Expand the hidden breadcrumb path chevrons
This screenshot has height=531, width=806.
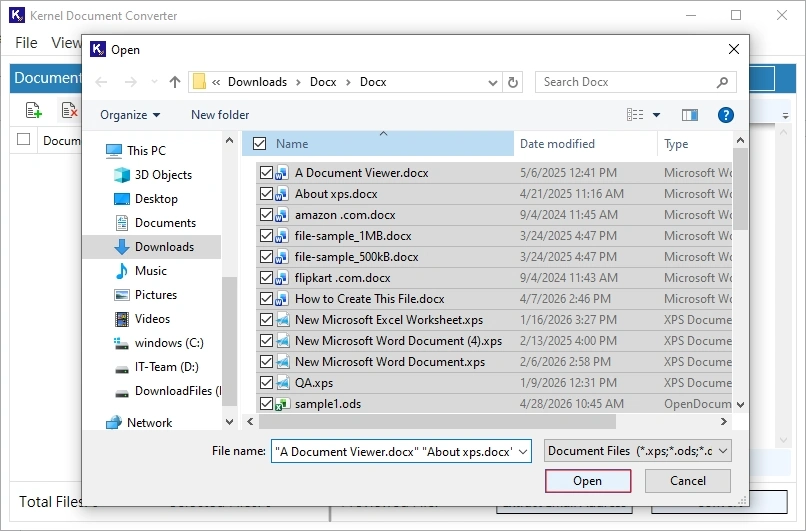click(x=216, y=82)
